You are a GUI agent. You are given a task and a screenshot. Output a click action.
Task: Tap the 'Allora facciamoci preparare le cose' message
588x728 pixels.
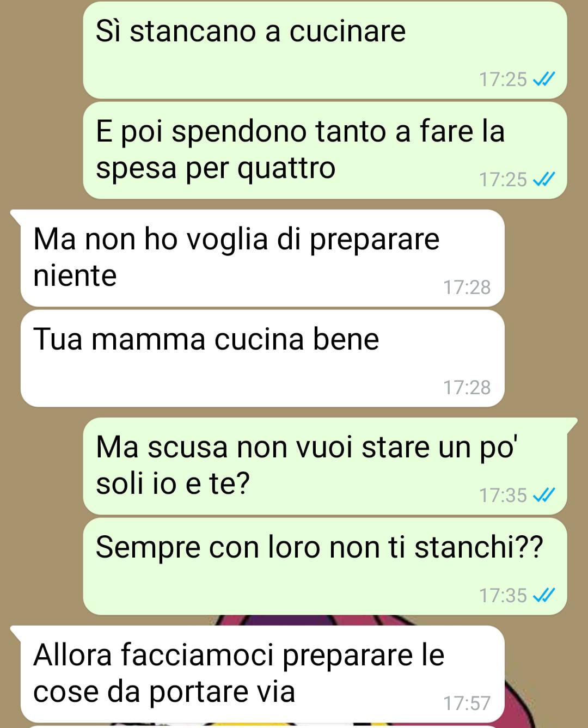(262, 674)
